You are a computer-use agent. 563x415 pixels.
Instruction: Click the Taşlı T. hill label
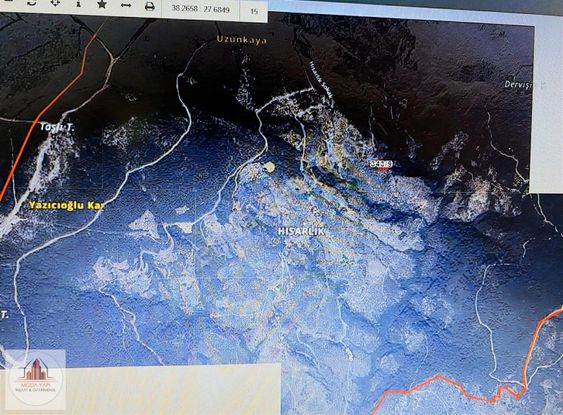[57, 127]
